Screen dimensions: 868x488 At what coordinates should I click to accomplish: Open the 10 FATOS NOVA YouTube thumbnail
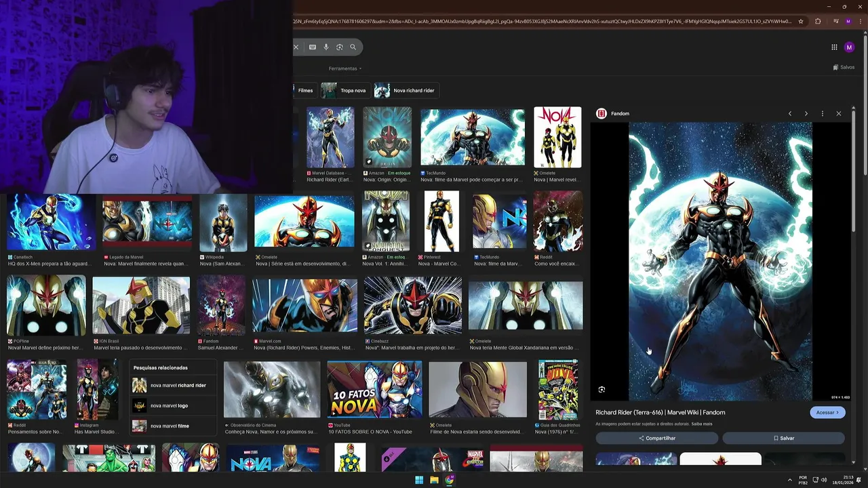coord(374,389)
